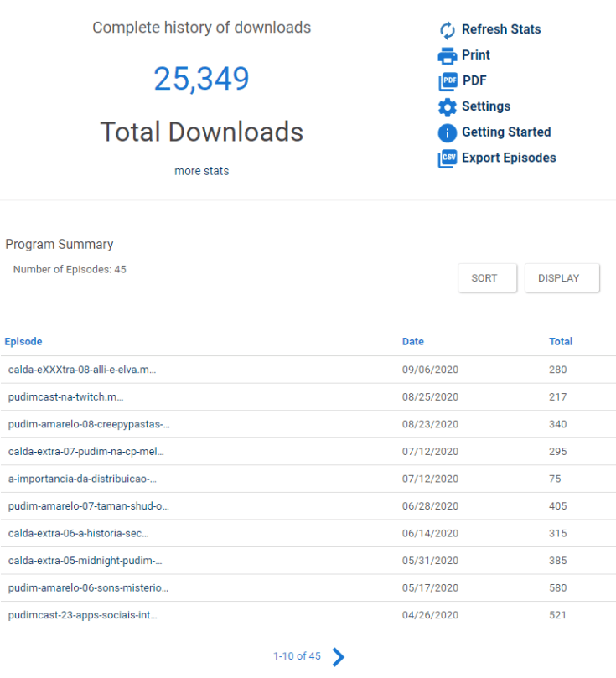This screenshot has height=678, width=616.
Task: Click the Export Episodes text link
Action: click(x=508, y=158)
